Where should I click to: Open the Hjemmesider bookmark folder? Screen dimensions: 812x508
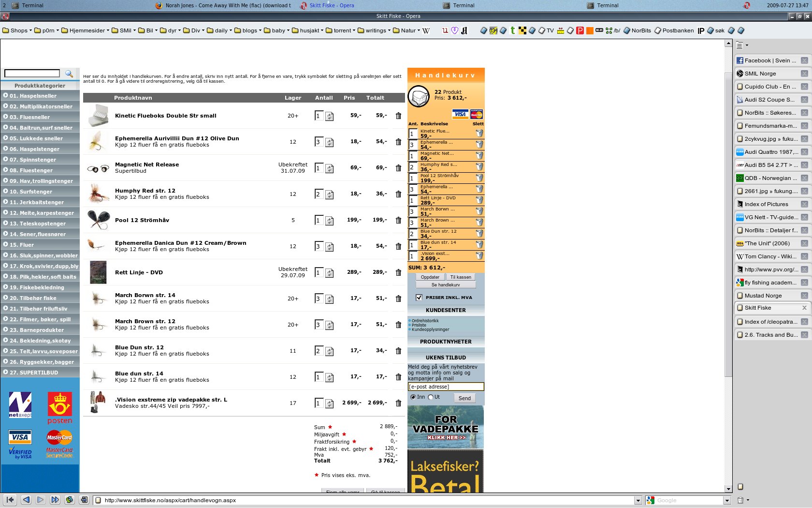pos(85,30)
